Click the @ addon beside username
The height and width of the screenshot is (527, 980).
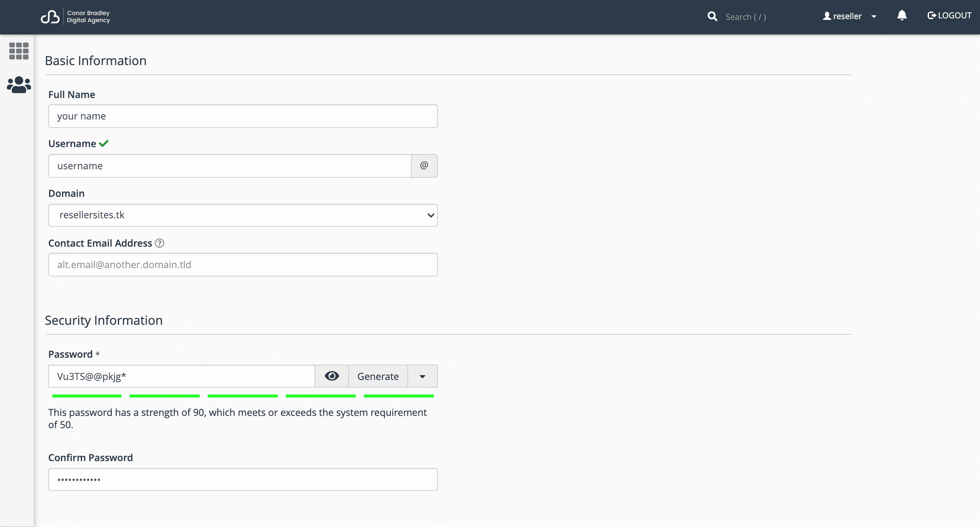424,166
